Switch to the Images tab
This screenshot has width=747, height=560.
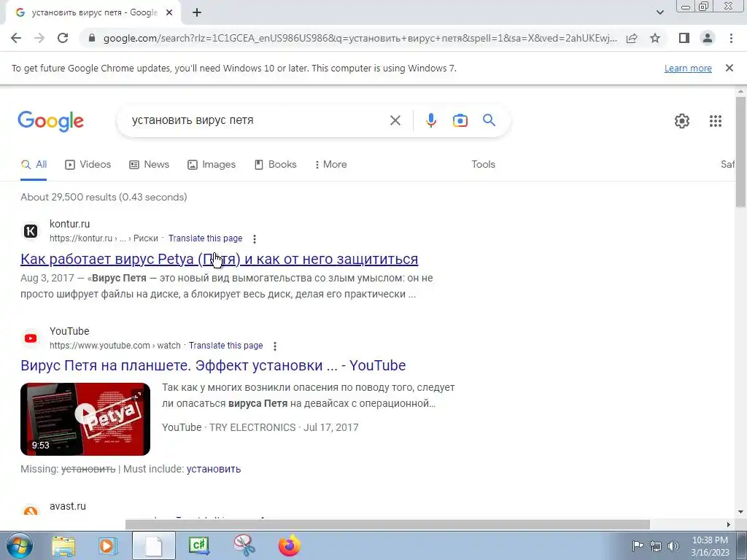pos(212,165)
